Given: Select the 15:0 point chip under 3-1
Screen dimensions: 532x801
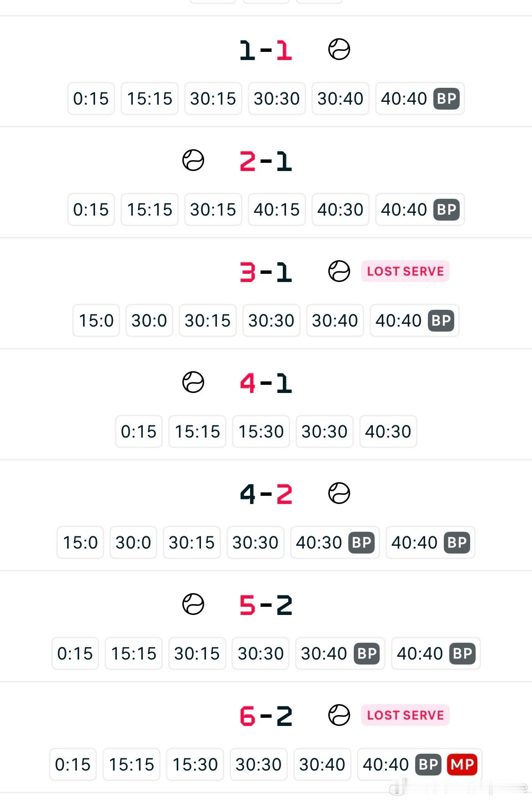Looking at the screenshot, I should [96, 320].
